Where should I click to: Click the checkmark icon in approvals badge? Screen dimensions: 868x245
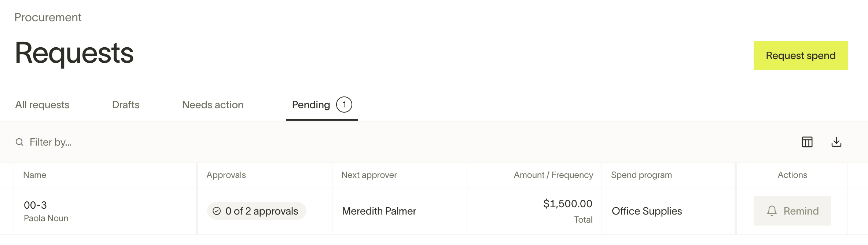tap(217, 211)
